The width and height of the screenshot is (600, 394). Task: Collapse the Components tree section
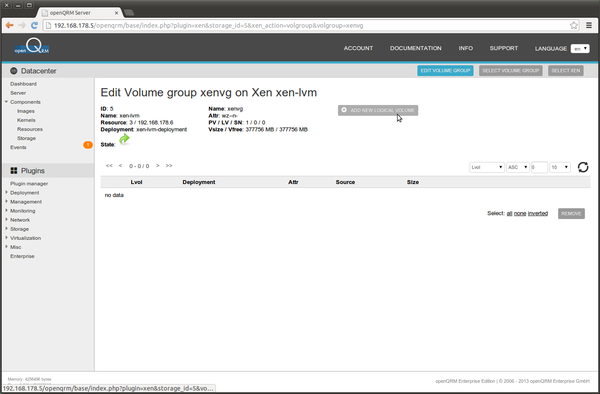point(7,102)
